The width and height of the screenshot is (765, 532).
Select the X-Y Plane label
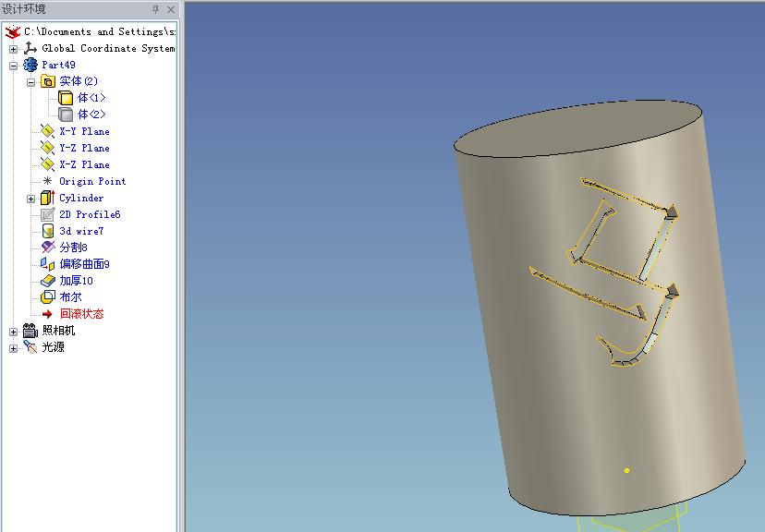pos(84,131)
